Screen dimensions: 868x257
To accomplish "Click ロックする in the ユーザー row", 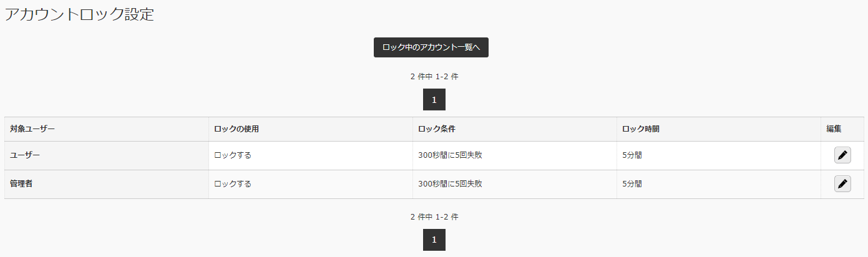I will (233, 155).
